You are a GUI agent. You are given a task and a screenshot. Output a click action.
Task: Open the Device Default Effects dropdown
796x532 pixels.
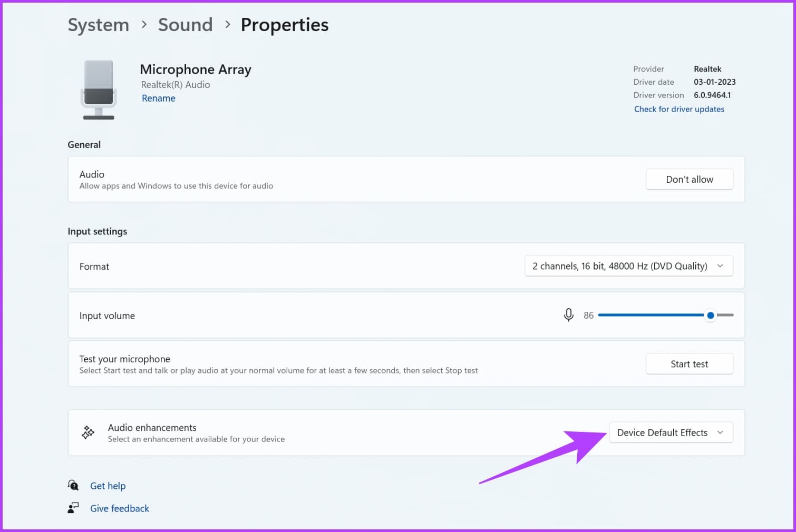tap(671, 432)
